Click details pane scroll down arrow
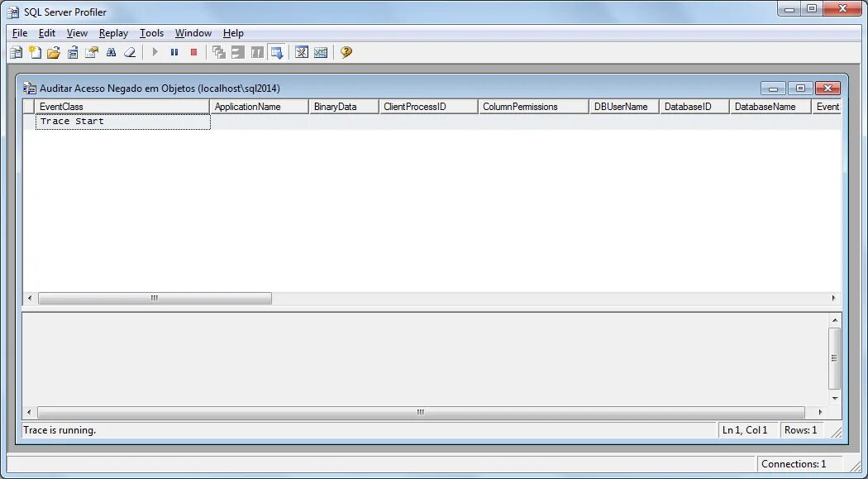The width and height of the screenshot is (868, 479). [835, 398]
